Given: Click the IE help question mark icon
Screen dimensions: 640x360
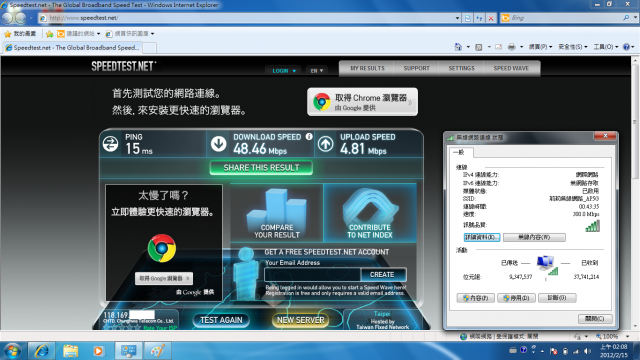Looking at the screenshot, I should point(626,47).
